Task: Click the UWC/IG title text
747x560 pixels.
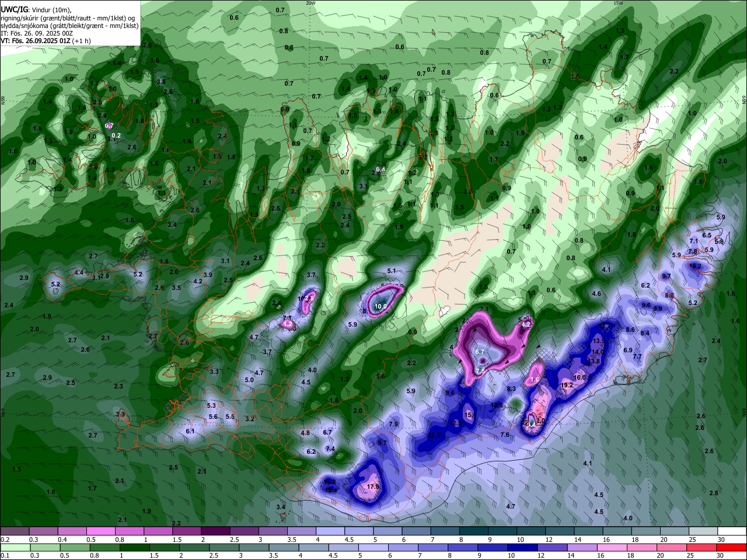Action: click(x=14, y=9)
